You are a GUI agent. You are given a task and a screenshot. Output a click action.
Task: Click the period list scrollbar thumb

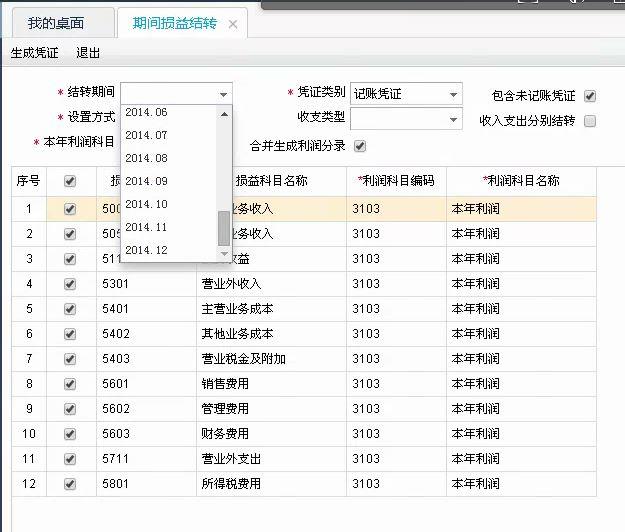[224, 228]
